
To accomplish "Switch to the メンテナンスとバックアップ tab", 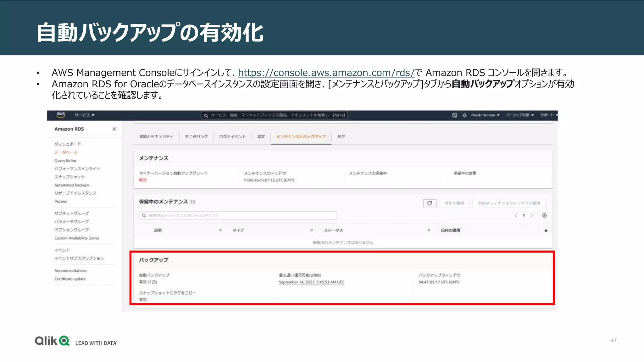I will click(301, 136).
